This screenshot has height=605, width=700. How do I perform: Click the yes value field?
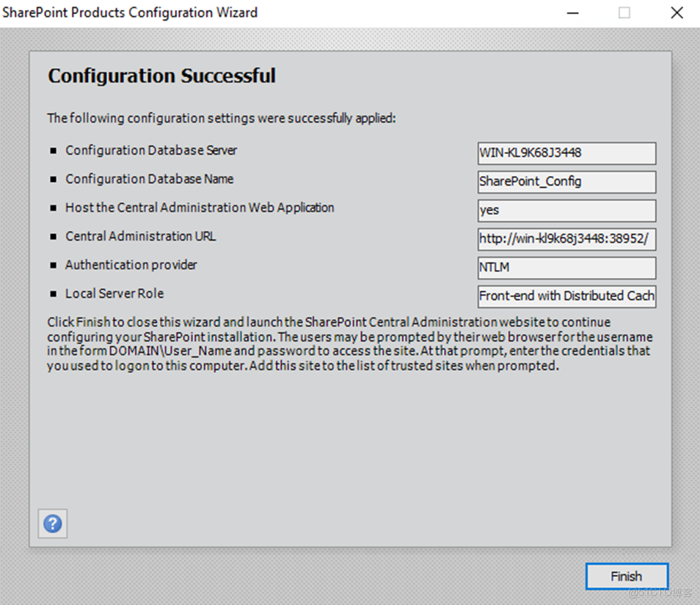[x=566, y=210]
